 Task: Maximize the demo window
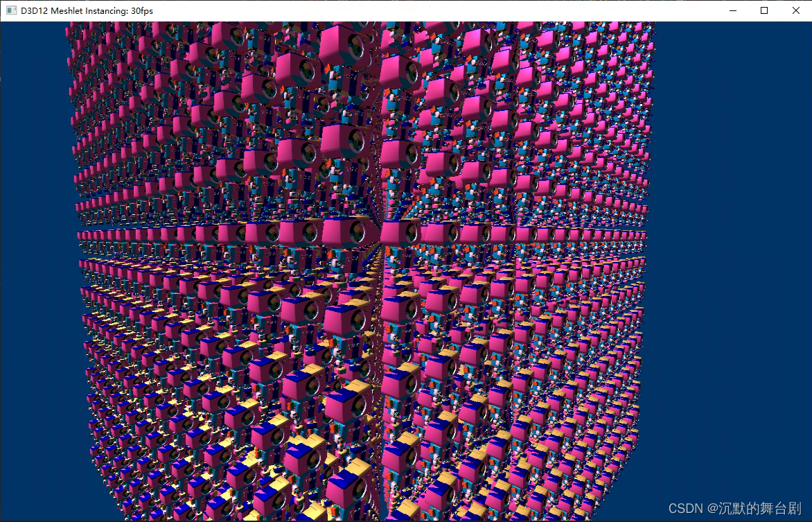point(764,10)
